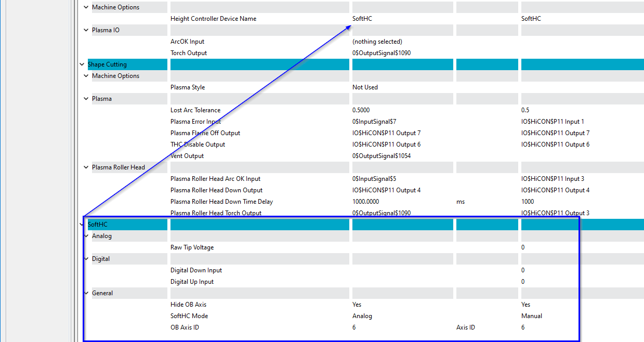The image size is (644, 342).
Task: Collapse the General group chevron
Action: click(x=86, y=293)
